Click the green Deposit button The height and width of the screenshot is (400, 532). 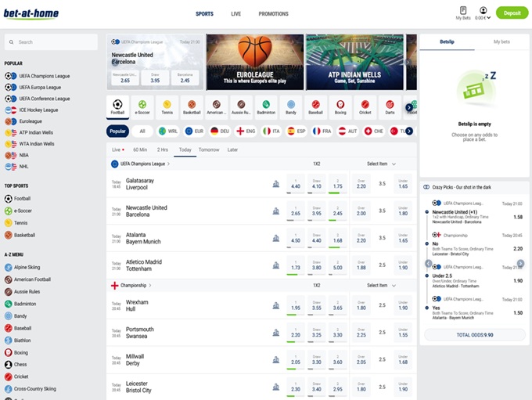point(512,13)
